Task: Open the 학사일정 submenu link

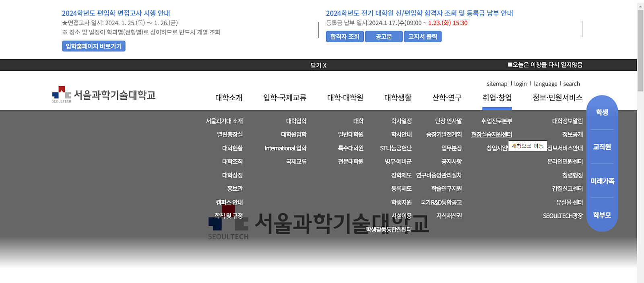Action: point(401,121)
